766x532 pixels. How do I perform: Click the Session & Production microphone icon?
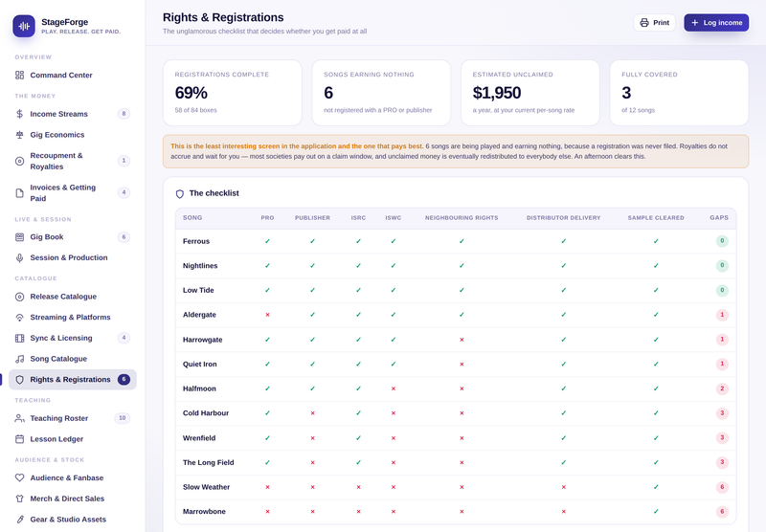pos(19,257)
